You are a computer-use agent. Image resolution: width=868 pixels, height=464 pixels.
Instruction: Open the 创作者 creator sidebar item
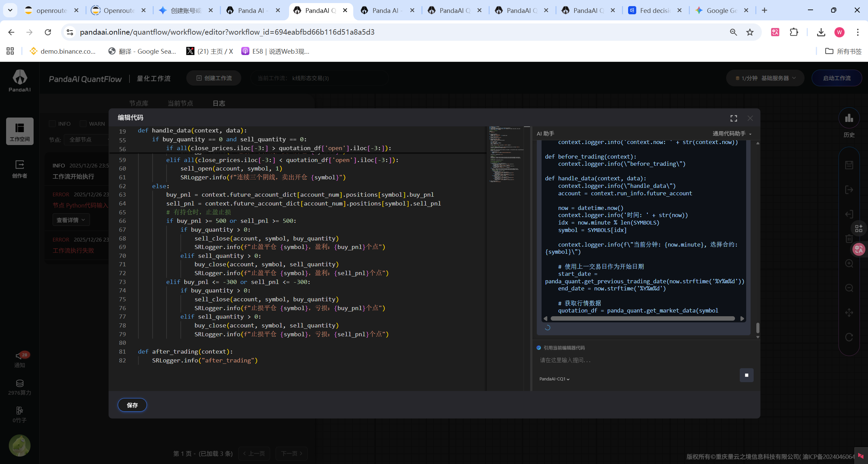coord(20,169)
